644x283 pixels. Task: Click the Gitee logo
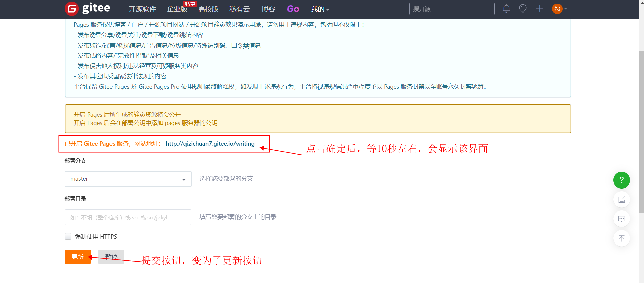[x=87, y=8]
